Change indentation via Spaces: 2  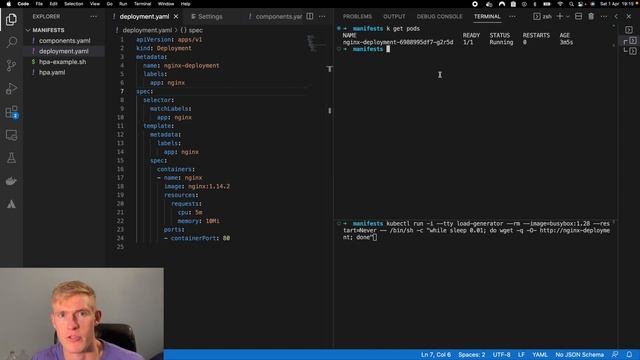click(471, 355)
